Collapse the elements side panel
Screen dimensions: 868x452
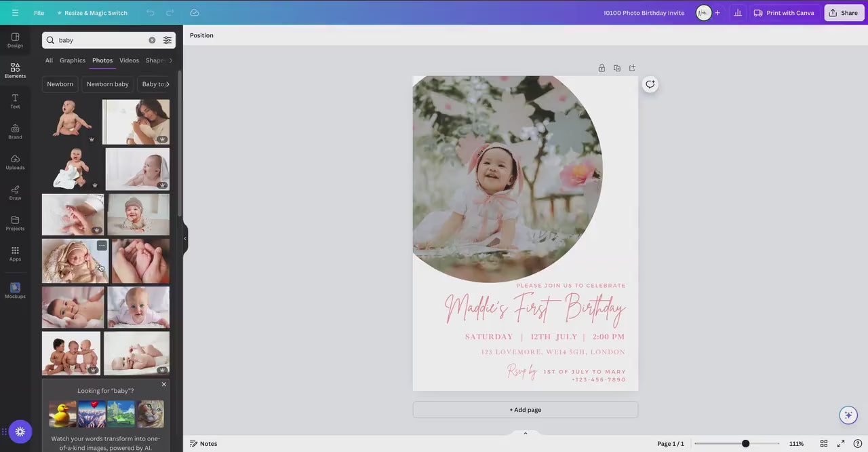[184, 238]
